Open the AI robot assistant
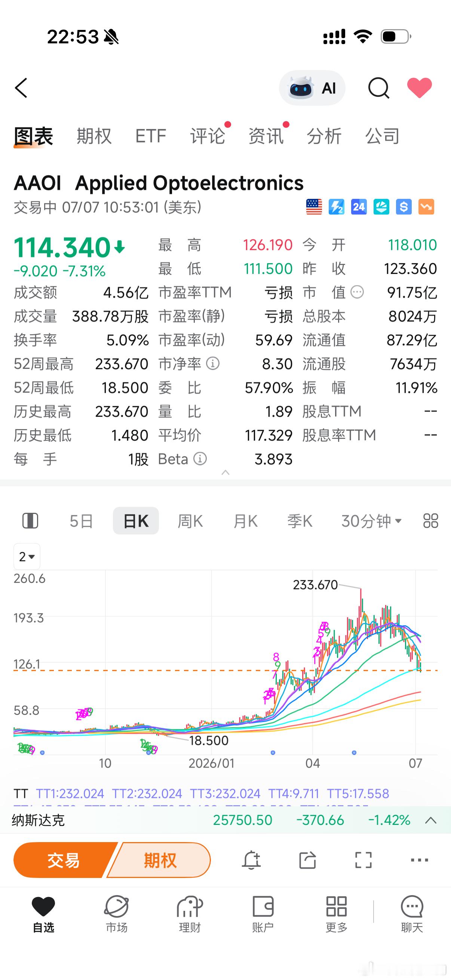The image size is (451, 980). pos(312,88)
